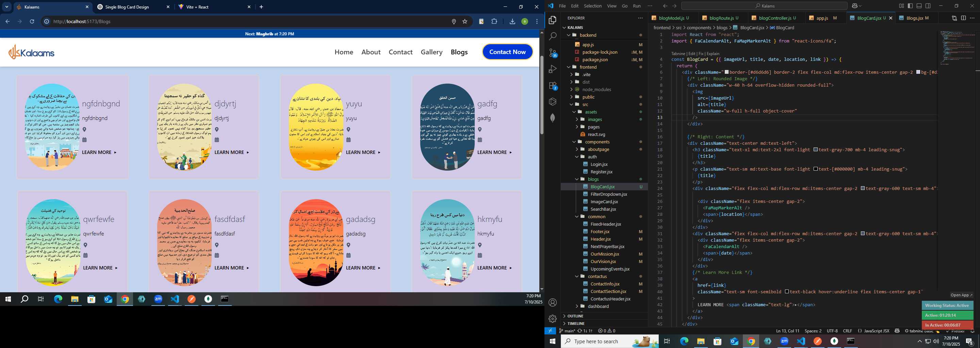980x348 pixels.
Task: Open the Explorer views and more actions ellipsis
Action: tap(640, 18)
